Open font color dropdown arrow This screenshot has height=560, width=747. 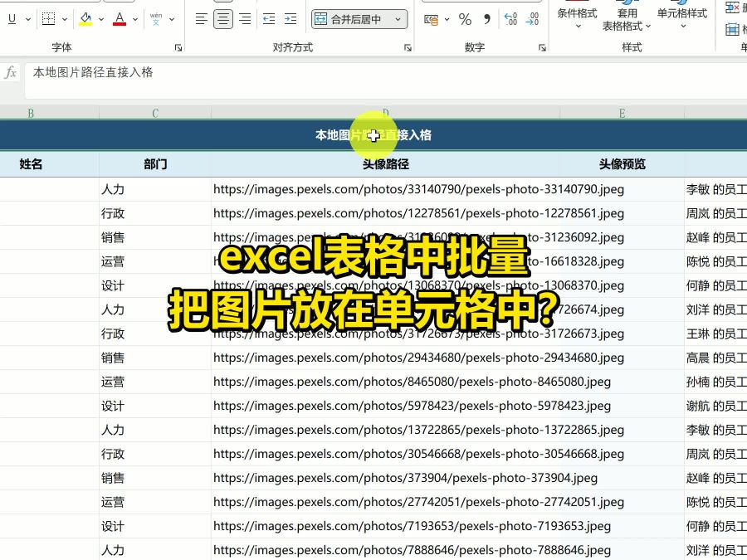point(135,19)
